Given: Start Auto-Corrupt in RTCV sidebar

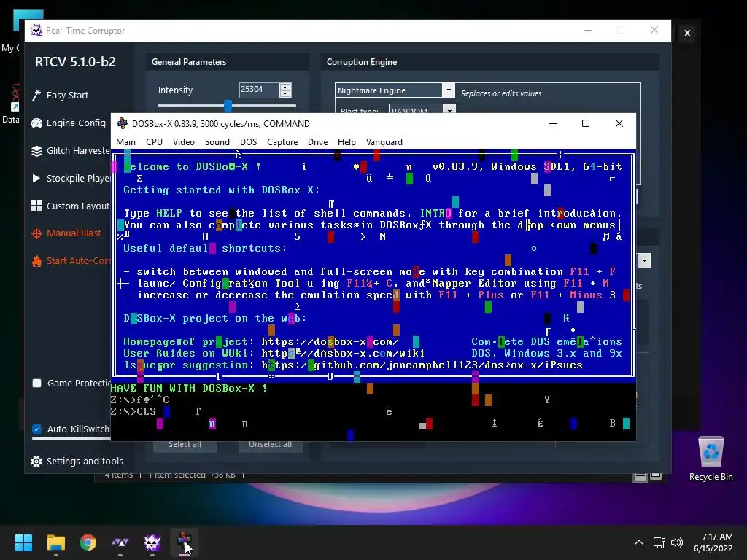Looking at the screenshot, I should pyautogui.click(x=70, y=261).
